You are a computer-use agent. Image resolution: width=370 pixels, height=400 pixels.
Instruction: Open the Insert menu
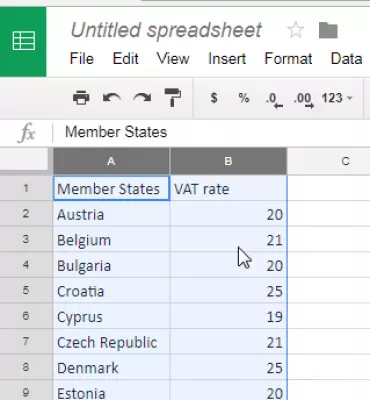coord(227,59)
